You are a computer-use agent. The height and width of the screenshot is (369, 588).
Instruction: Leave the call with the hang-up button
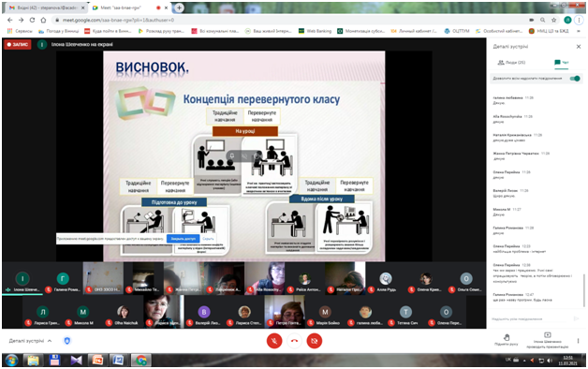294,341
